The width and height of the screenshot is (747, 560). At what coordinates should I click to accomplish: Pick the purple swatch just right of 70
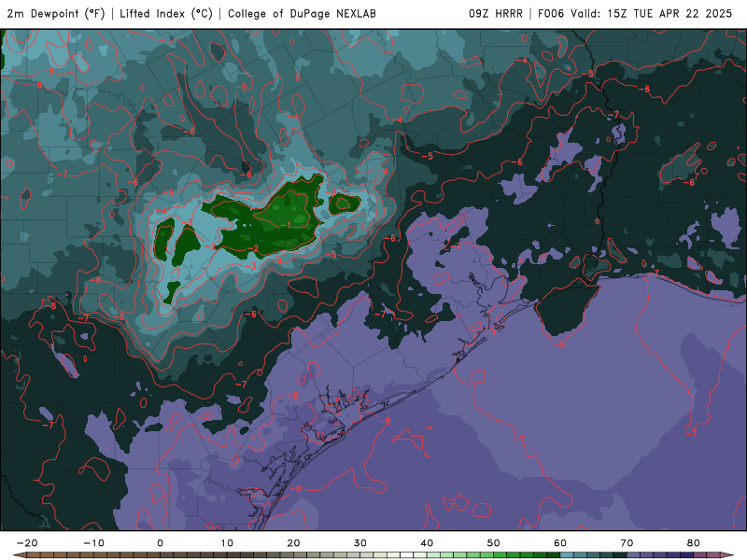(x=634, y=554)
